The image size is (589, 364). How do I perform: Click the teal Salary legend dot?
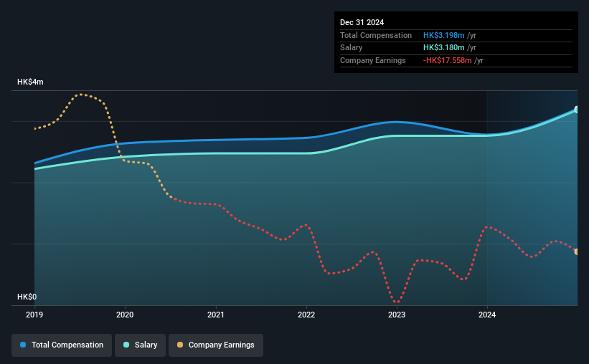pos(126,345)
